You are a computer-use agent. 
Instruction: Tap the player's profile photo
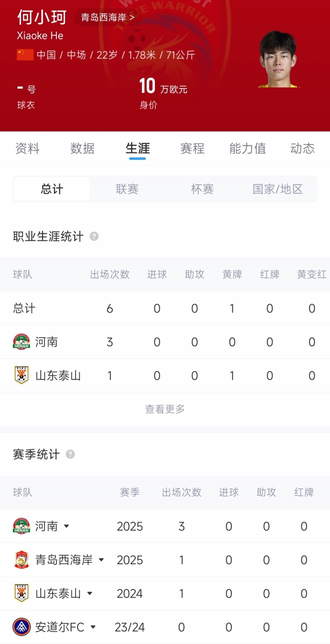click(278, 60)
